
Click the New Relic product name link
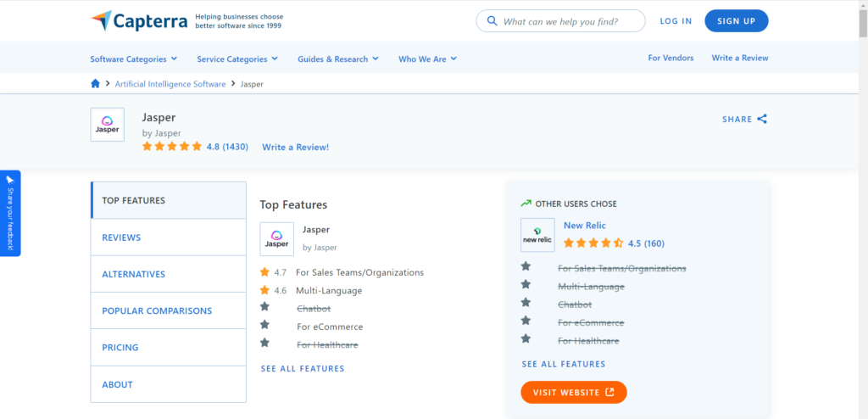coord(585,225)
